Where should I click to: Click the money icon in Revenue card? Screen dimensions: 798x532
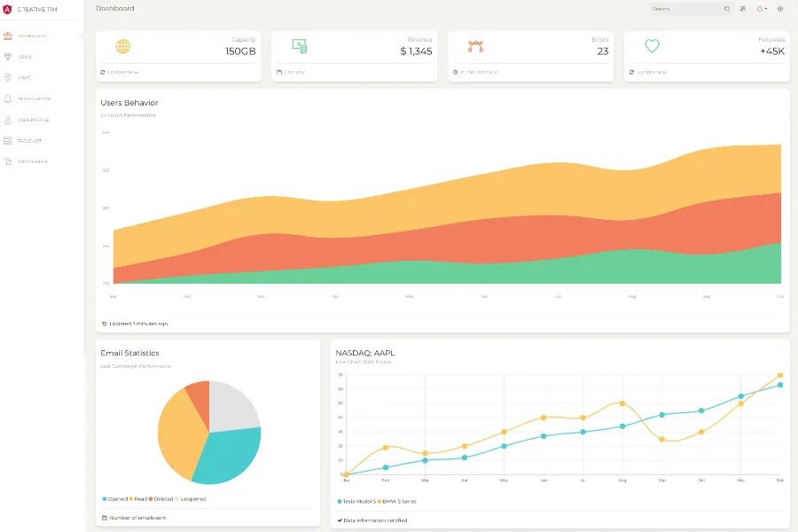tap(299, 47)
